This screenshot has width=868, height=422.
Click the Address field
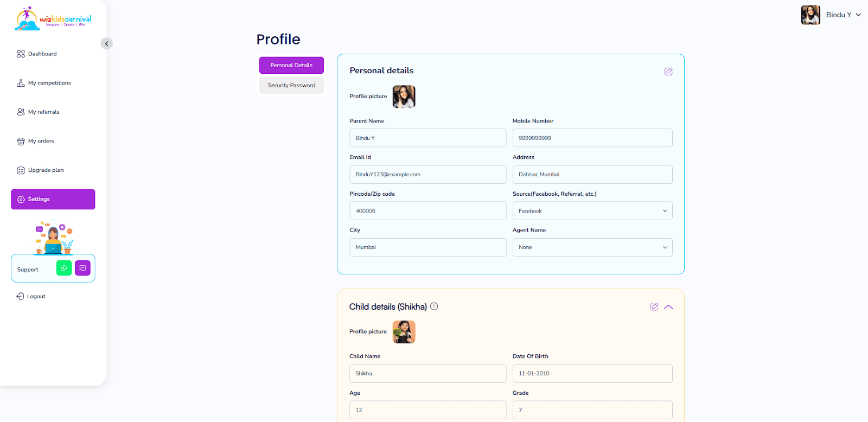pyautogui.click(x=592, y=175)
